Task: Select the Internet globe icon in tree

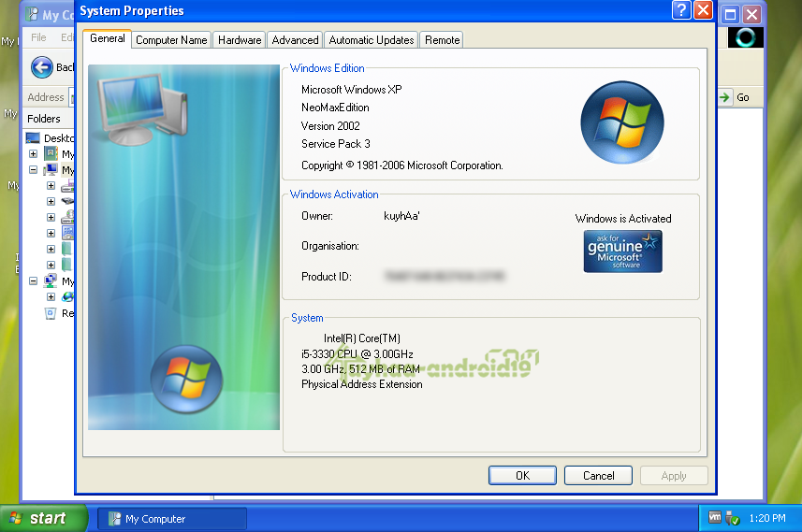Action: pos(67,296)
